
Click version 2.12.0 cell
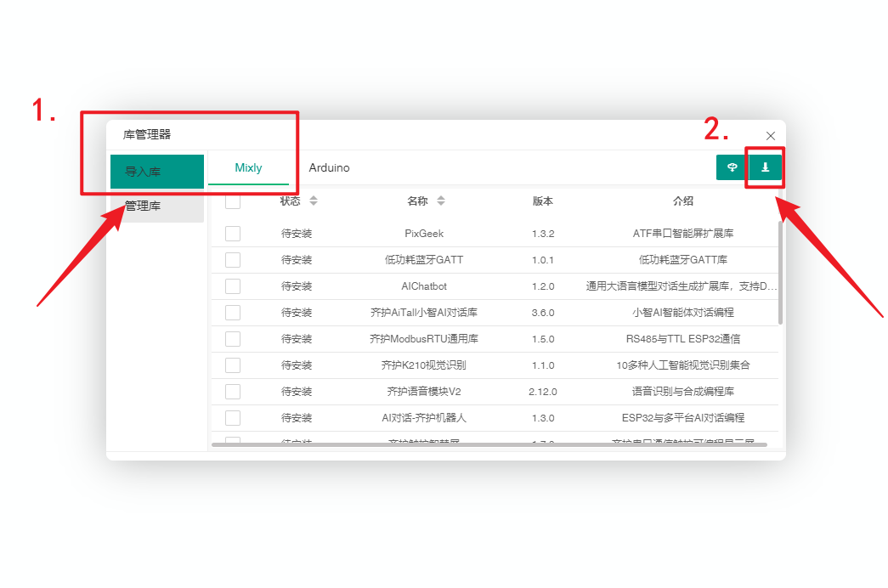coord(542,392)
